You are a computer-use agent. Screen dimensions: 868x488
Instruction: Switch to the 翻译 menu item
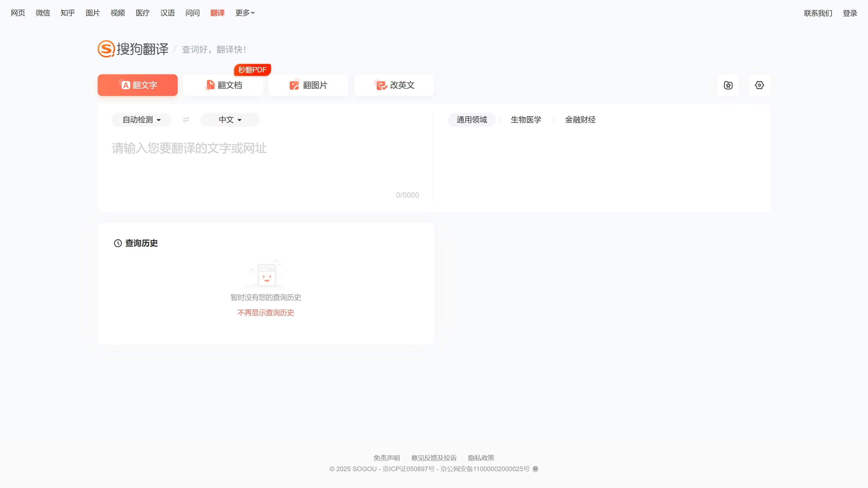tap(217, 13)
